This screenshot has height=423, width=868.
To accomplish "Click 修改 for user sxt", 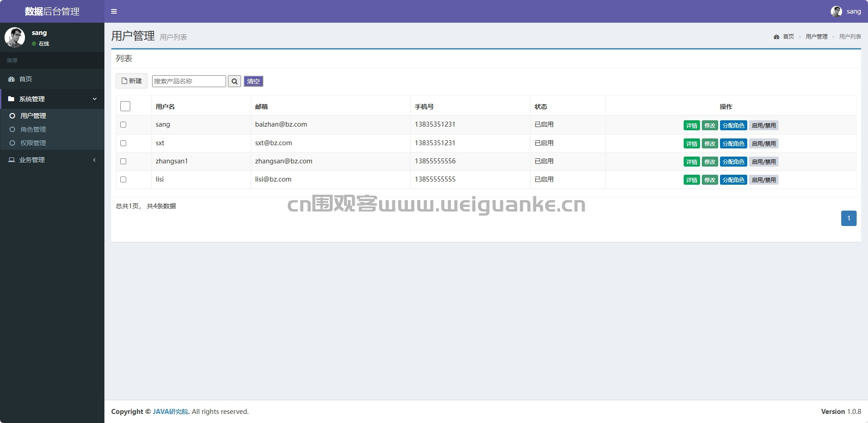I will pyautogui.click(x=710, y=144).
